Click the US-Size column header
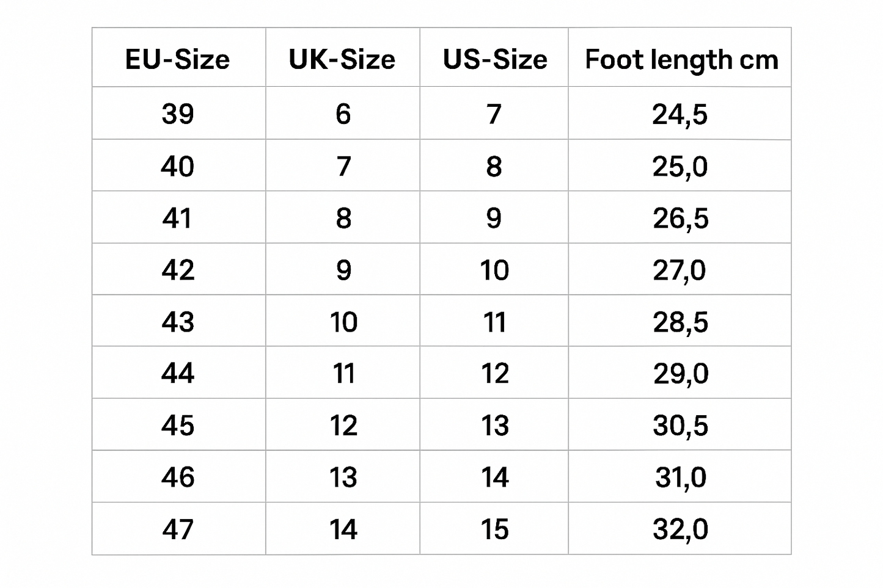This screenshot has width=883, height=588. pyautogui.click(x=494, y=60)
